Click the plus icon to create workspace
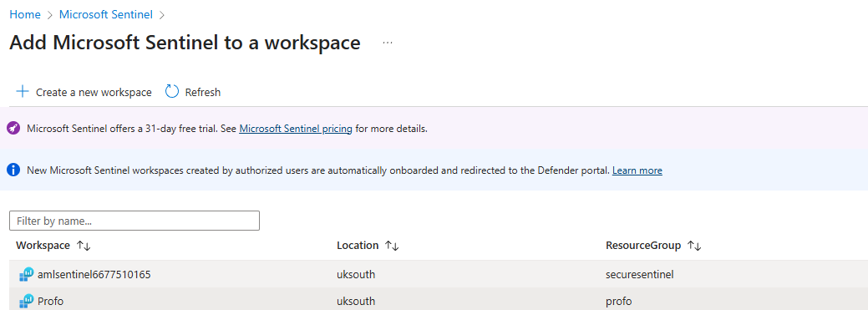 [x=23, y=92]
